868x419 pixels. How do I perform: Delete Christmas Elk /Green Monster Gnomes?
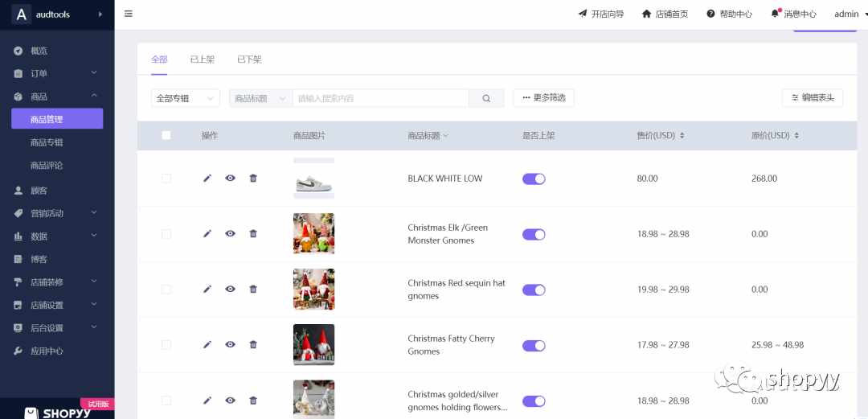[x=253, y=233]
